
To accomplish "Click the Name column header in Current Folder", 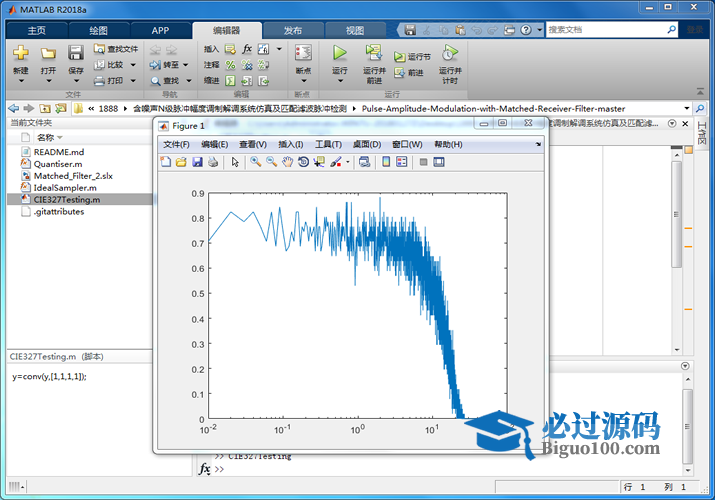I will click(46, 138).
